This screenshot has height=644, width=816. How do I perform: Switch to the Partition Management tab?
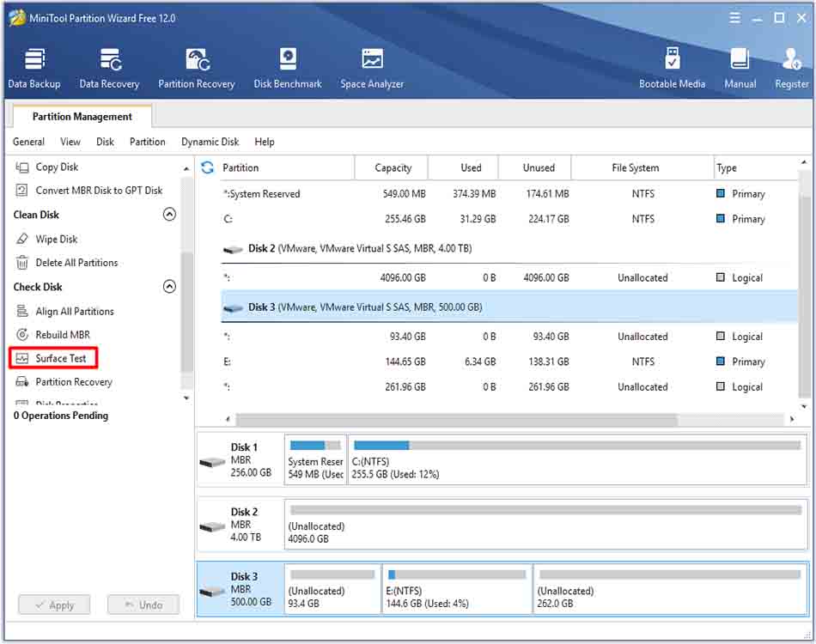click(x=80, y=116)
